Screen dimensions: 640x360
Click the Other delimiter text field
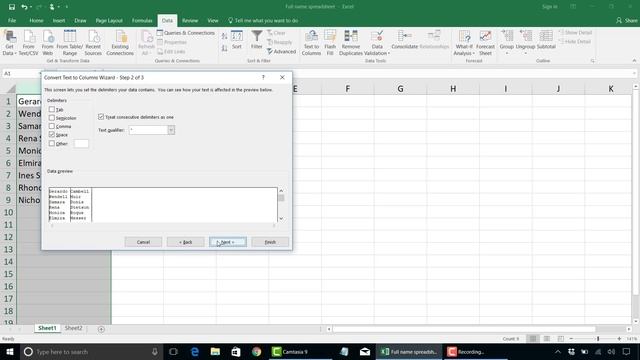click(x=81, y=143)
